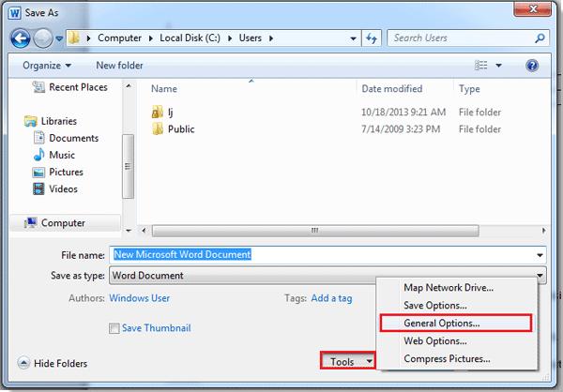Open the Organize menu

coord(47,66)
